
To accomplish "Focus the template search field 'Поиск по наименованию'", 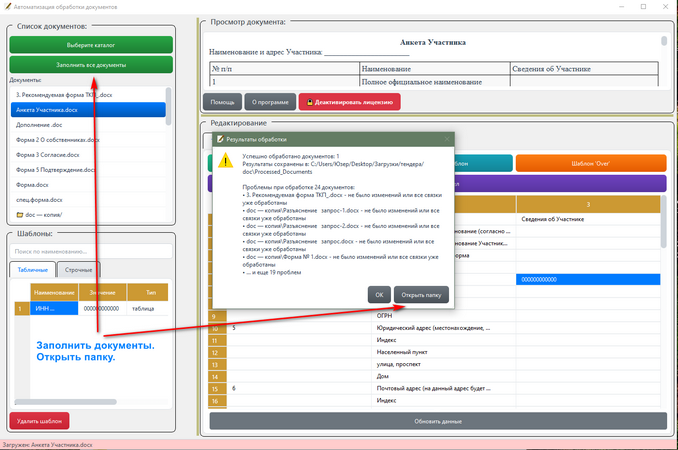I will point(91,251).
